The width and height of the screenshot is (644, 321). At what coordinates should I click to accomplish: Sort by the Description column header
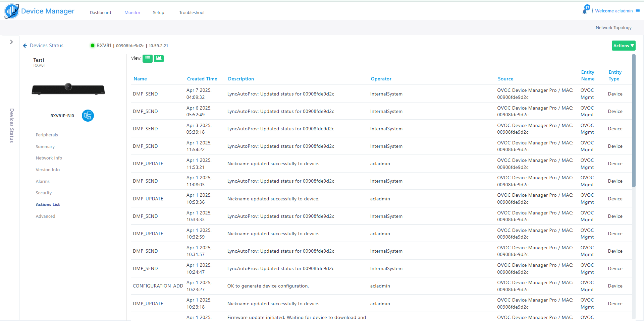[x=241, y=79]
